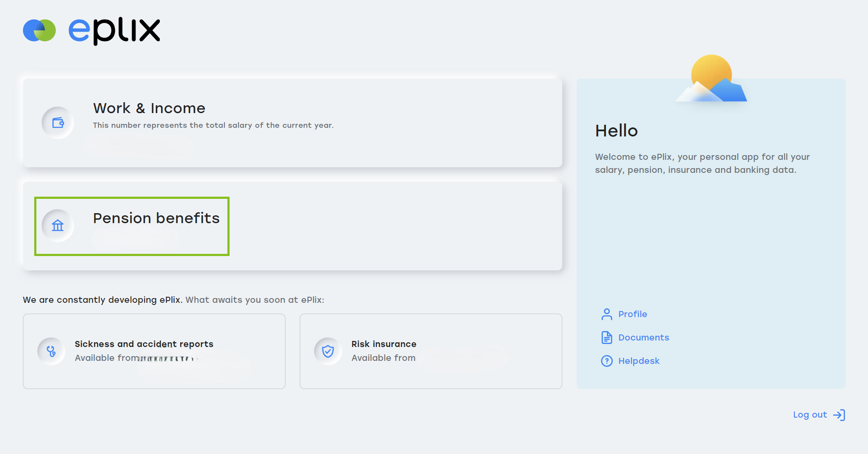Select the Risk insurance card title

click(x=384, y=344)
